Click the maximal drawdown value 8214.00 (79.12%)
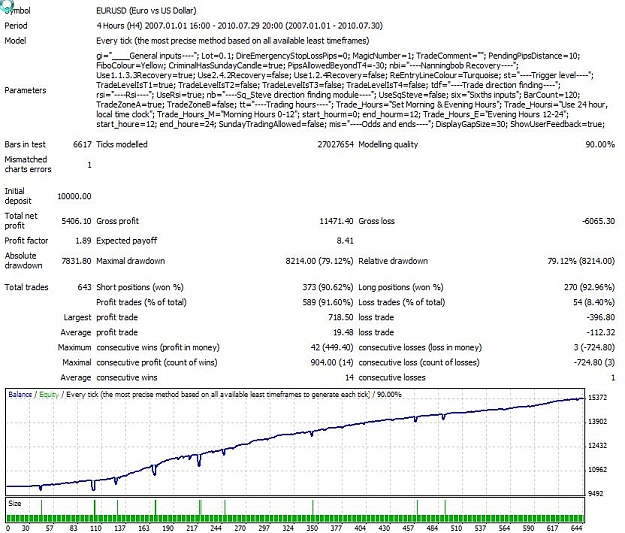The width and height of the screenshot is (625, 533). click(319, 261)
